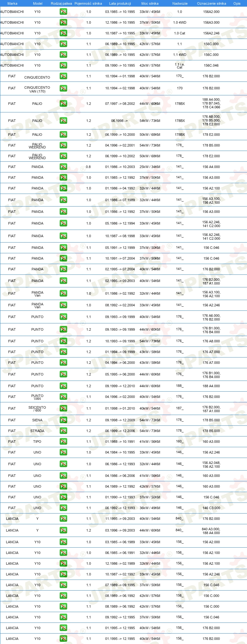Click the 0.8 engine capacity cell

click(x=88, y=167)
